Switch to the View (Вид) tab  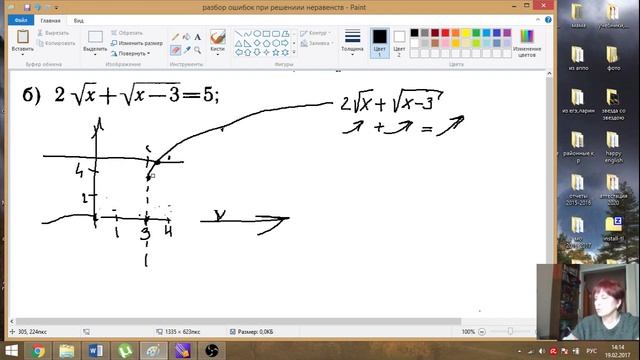coord(79,20)
